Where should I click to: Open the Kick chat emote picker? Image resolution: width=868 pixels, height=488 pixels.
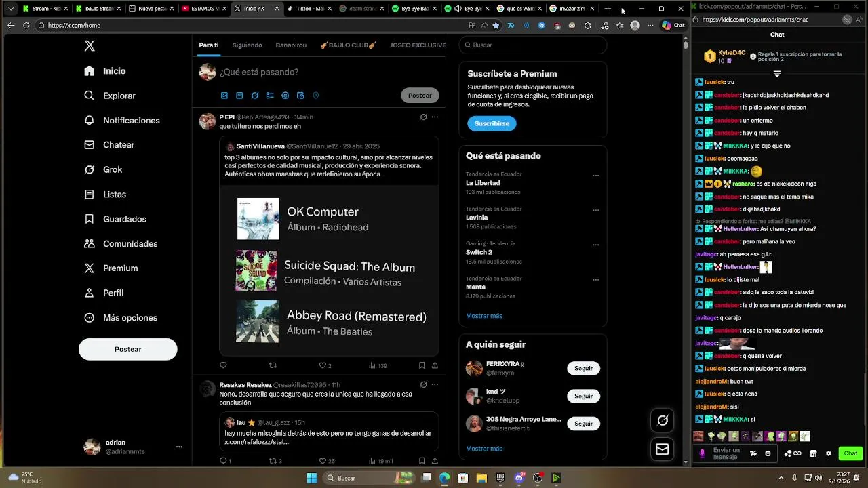coord(768,453)
